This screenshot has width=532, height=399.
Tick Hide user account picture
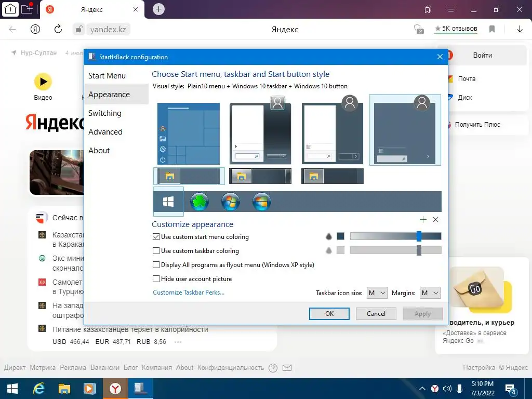click(156, 279)
